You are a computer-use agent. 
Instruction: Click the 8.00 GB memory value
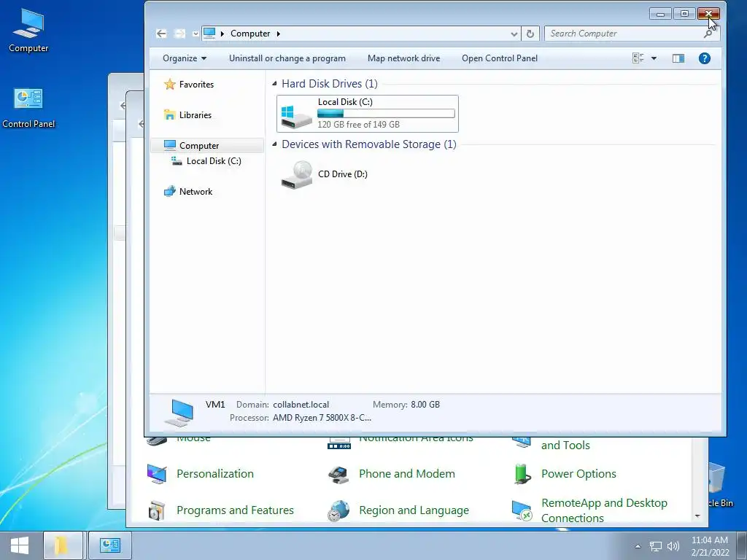[x=425, y=404]
